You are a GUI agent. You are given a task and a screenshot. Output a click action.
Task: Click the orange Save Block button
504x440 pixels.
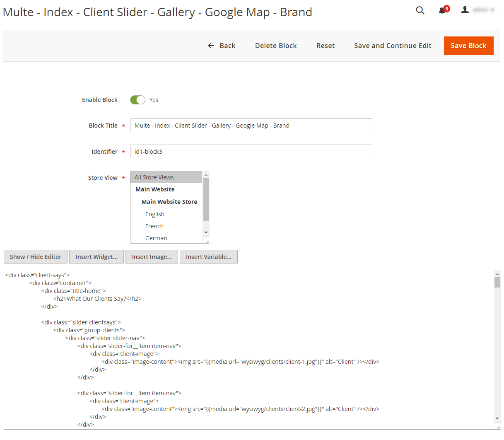(468, 46)
